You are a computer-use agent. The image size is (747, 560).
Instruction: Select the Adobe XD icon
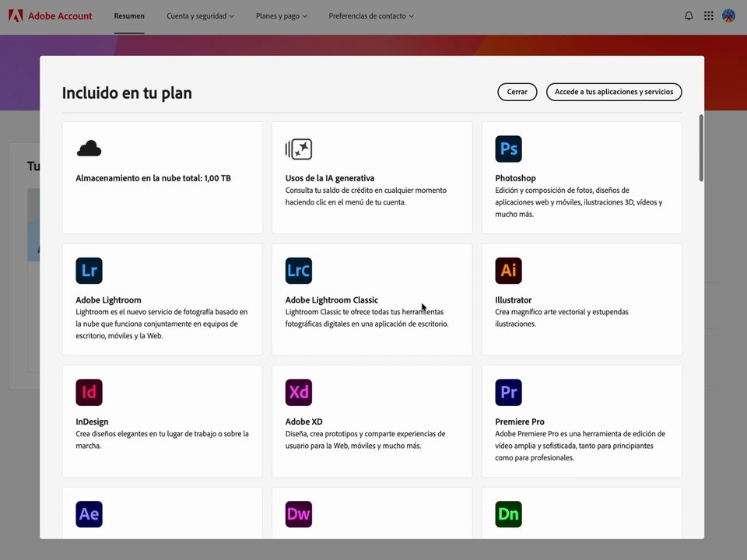coord(299,392)
